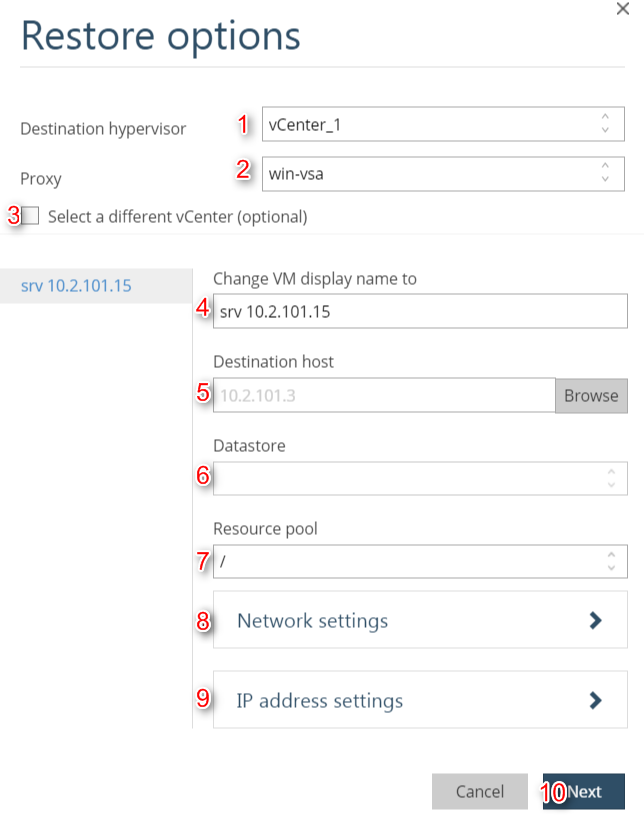Open the Resource pool dropdown

[x=410, y=561]
